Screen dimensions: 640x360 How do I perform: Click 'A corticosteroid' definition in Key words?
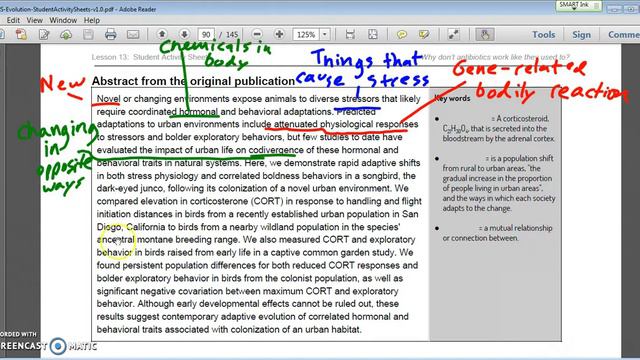[x=522, y=118]
